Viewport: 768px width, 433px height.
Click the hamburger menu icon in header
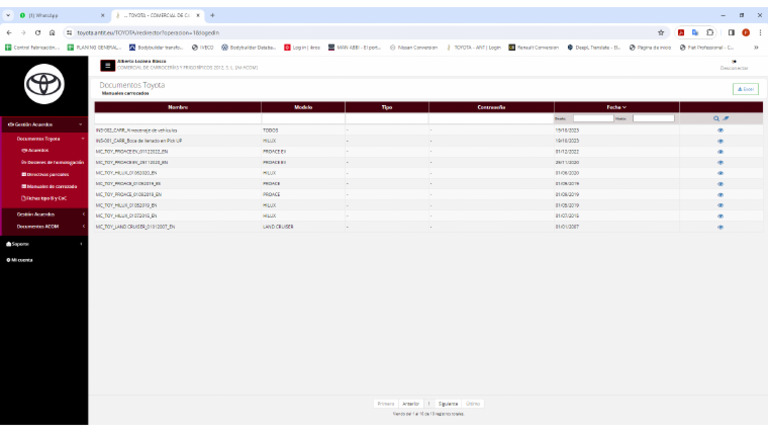[x=107, y=66]
